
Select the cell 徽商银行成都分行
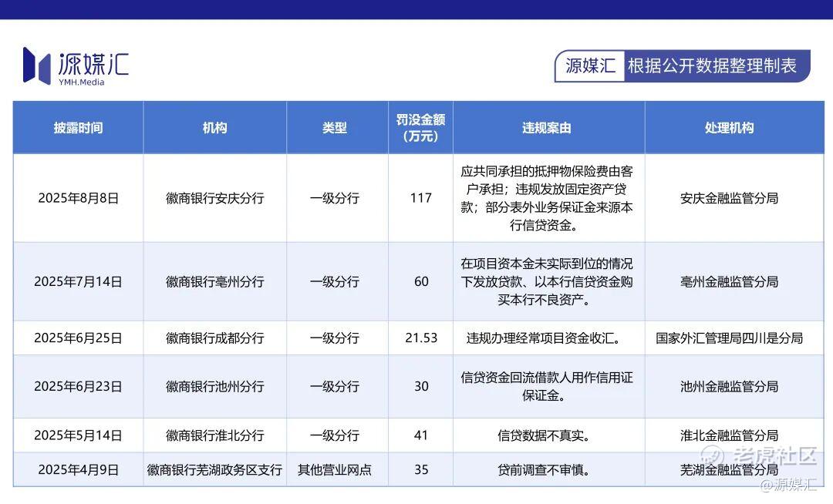coord(214,338)
